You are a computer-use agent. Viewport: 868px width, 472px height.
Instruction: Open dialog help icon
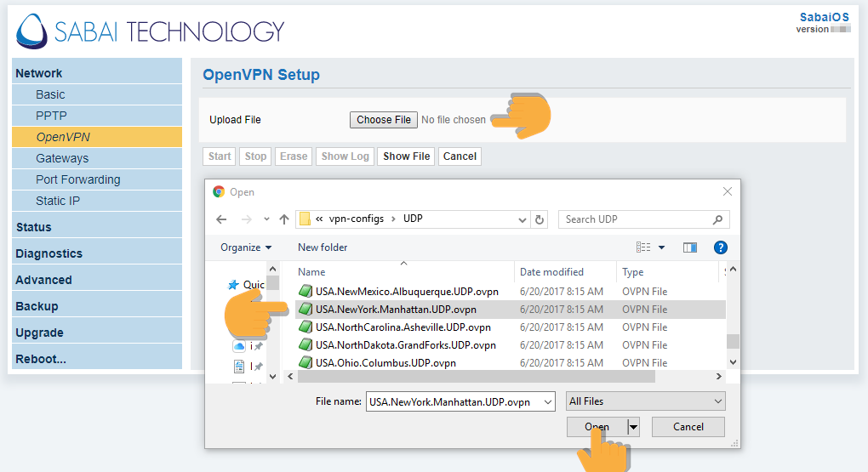pos(720,247)
